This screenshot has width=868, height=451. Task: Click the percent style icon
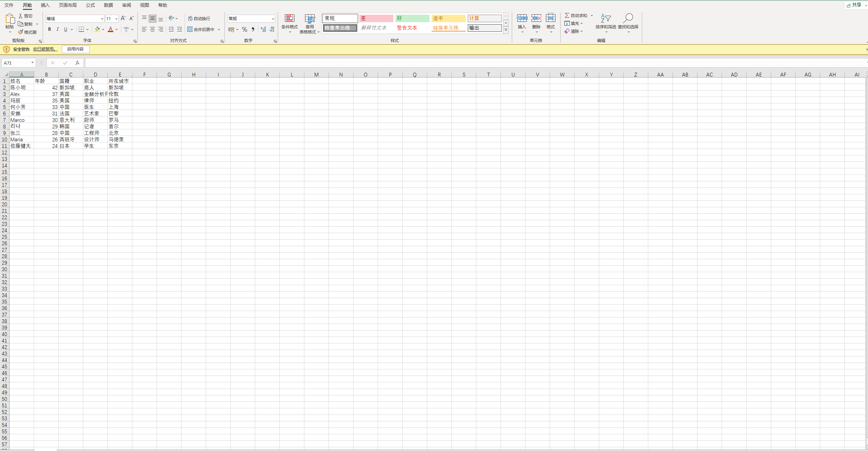[244, 30]
